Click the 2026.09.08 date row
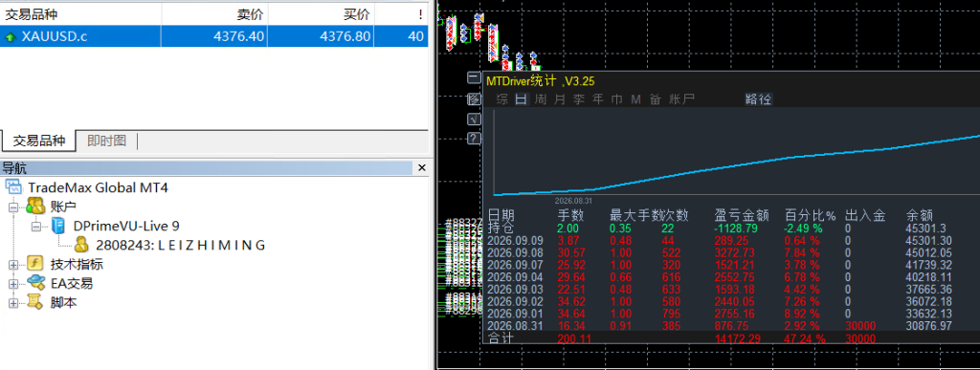980x370 pixels. (516, 252)
